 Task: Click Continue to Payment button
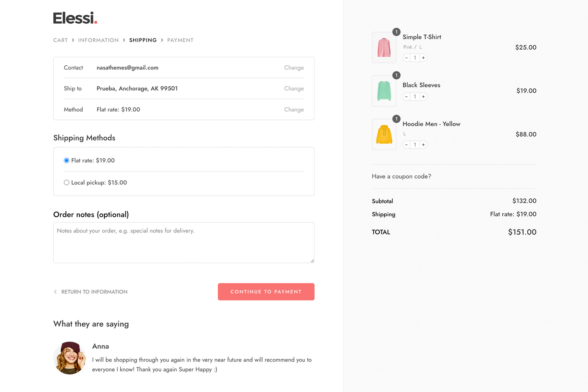pyautogui.click(x=266, y=292)
